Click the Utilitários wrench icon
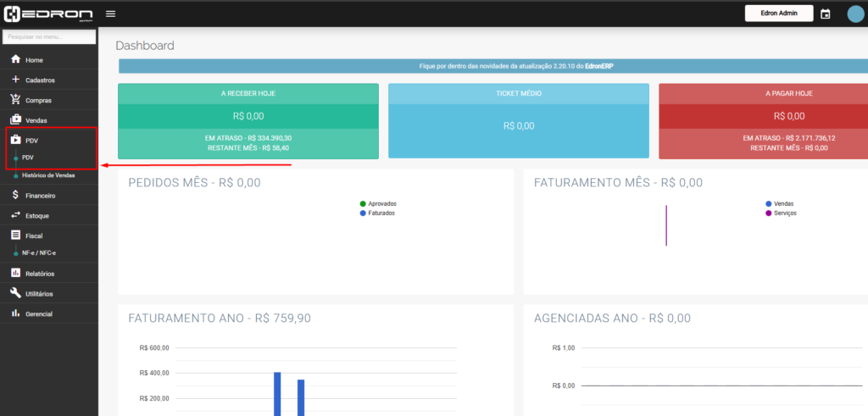This screenshot has width=868, height=416. (x=15, y=293)
